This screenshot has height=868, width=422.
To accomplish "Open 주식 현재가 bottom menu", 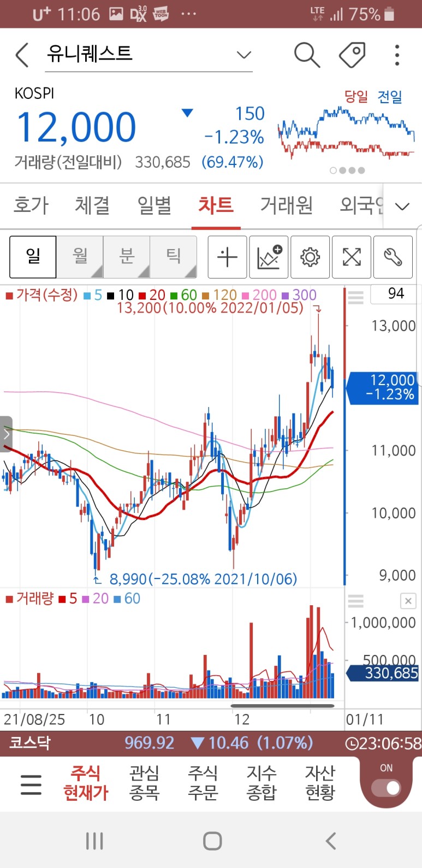I will tap(86, 783).
